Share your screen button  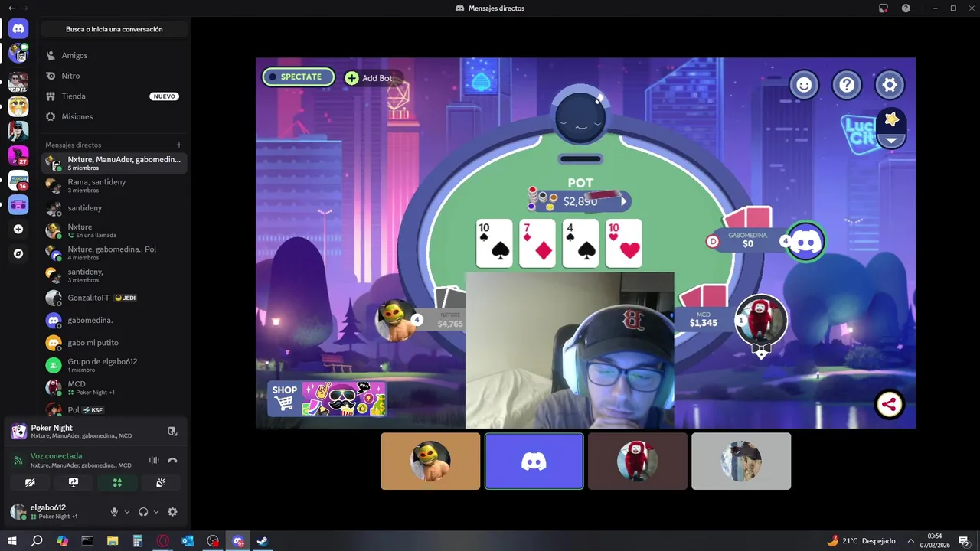(x=73, y=483)
